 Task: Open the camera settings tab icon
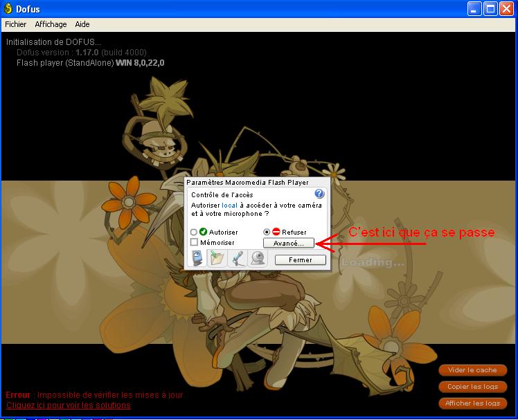point(258,258)
